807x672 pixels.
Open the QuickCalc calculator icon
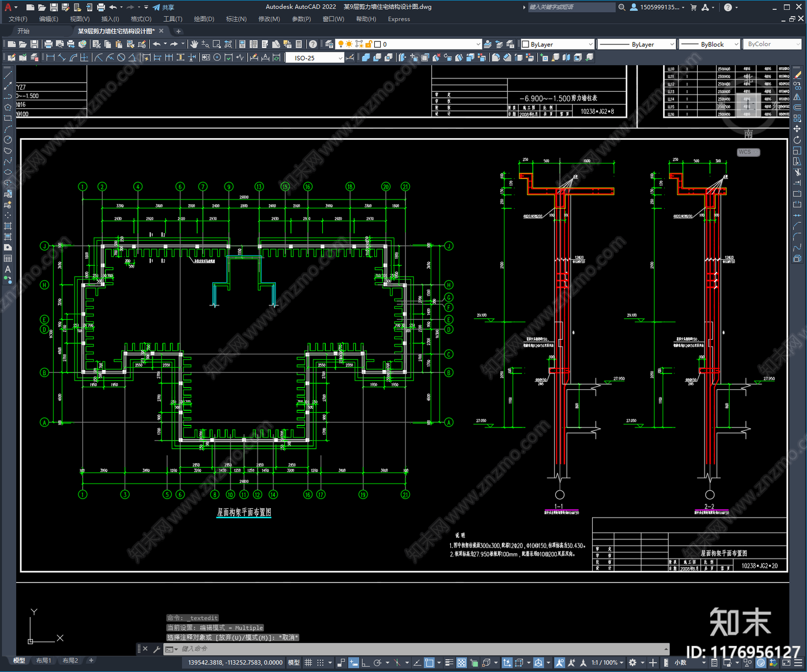pos(299,44)
